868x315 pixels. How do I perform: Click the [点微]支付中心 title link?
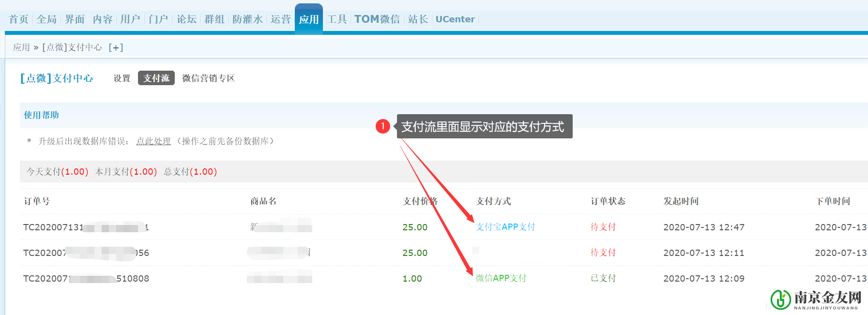57,78
